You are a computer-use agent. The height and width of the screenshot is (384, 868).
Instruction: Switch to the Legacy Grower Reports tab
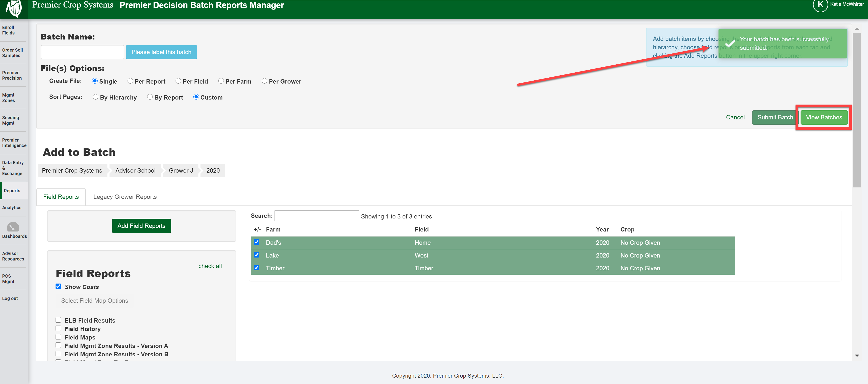[125, 197]
